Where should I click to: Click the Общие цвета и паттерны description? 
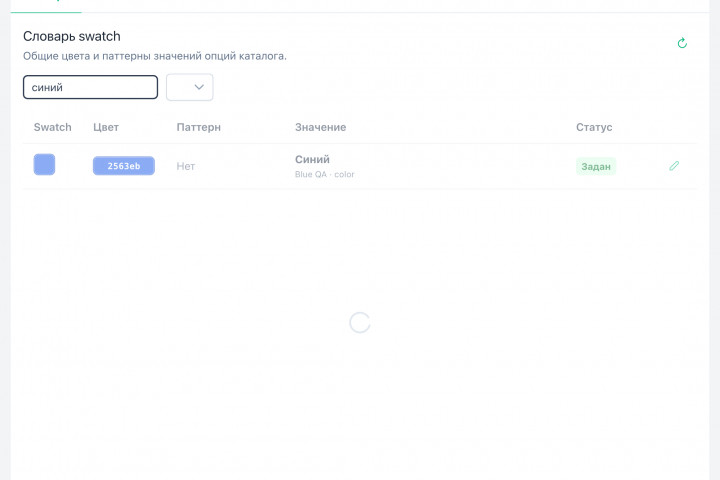click(155, 56)
